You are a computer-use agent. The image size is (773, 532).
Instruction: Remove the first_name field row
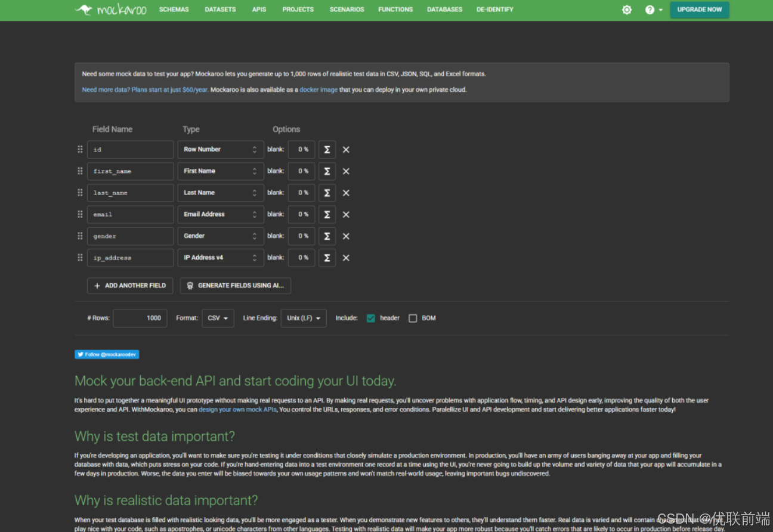(346, 171)
